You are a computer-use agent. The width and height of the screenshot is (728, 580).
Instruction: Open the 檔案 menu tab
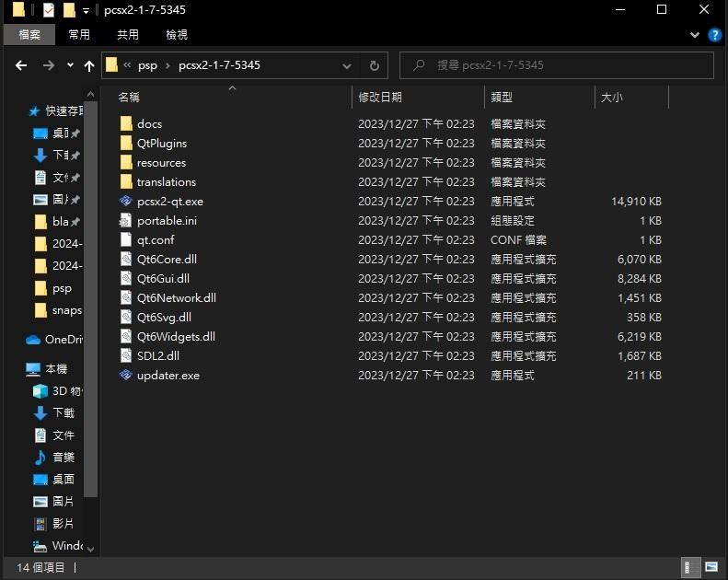tap(29, 35)
